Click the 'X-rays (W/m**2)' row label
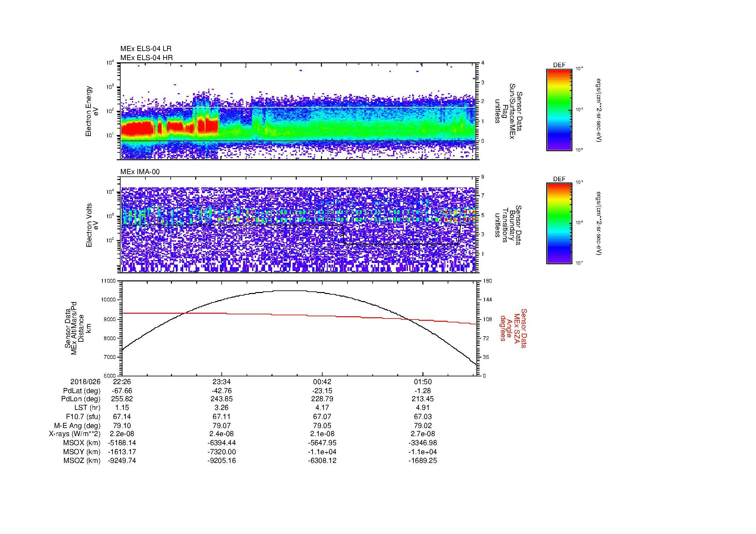This screenshot has height=534, width=756. click(x=74, y=434)
